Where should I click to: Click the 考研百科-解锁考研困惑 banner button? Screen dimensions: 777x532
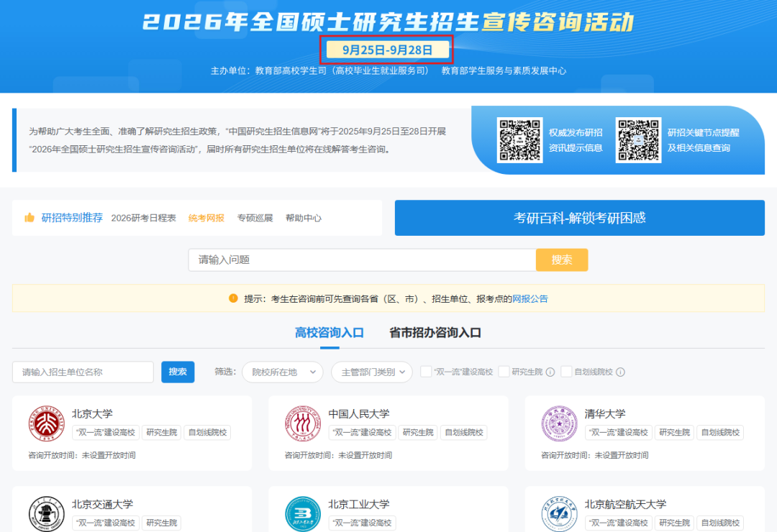pos(580,218)
